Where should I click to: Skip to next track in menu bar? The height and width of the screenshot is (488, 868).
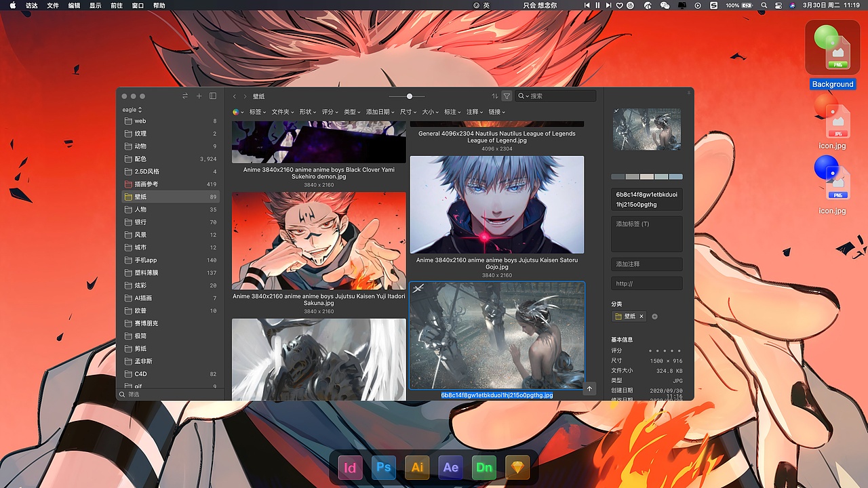(608, 5)
